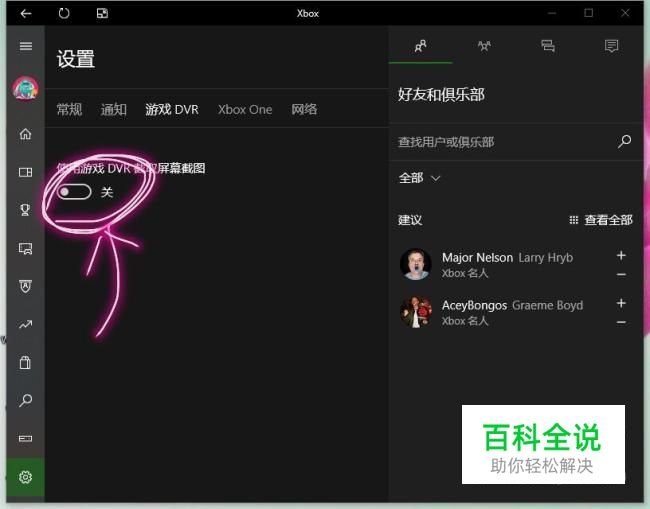Open AceyBongos profile picture

(x=415, y=312)
